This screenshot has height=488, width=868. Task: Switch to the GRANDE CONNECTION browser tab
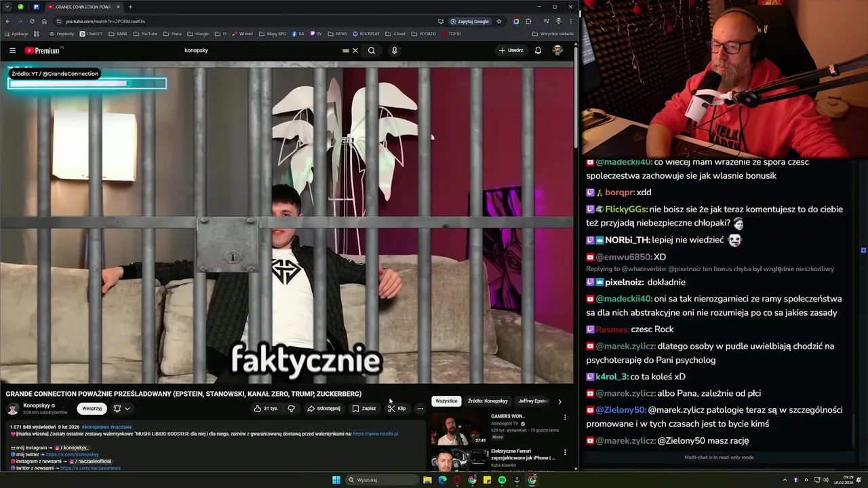83,7
